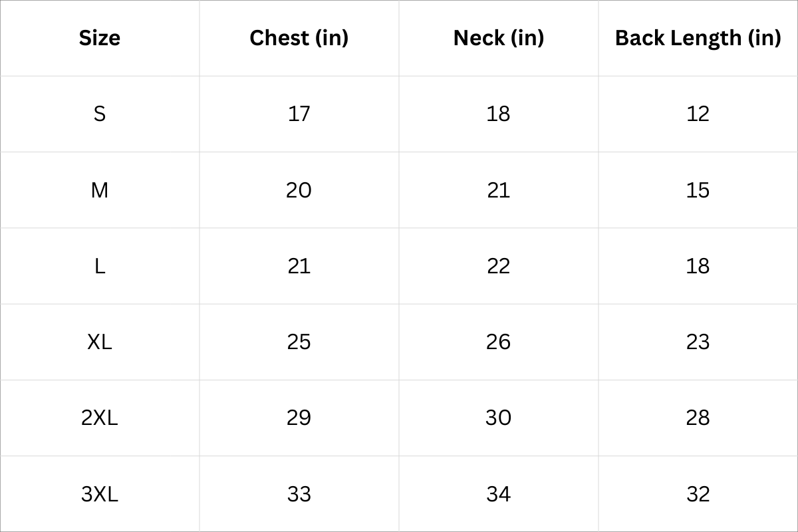Click the L size row label
The image size is (798, 532).
pos(100,266)
